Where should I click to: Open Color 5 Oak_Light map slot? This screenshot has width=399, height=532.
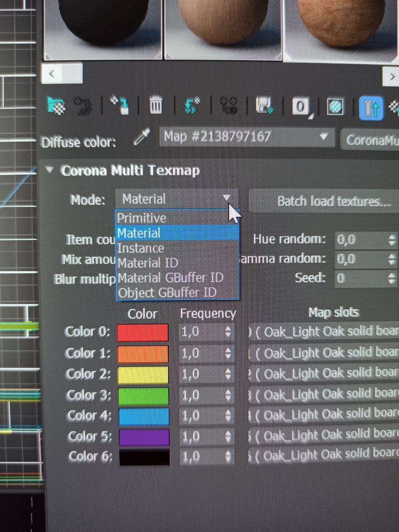[324, 435]
